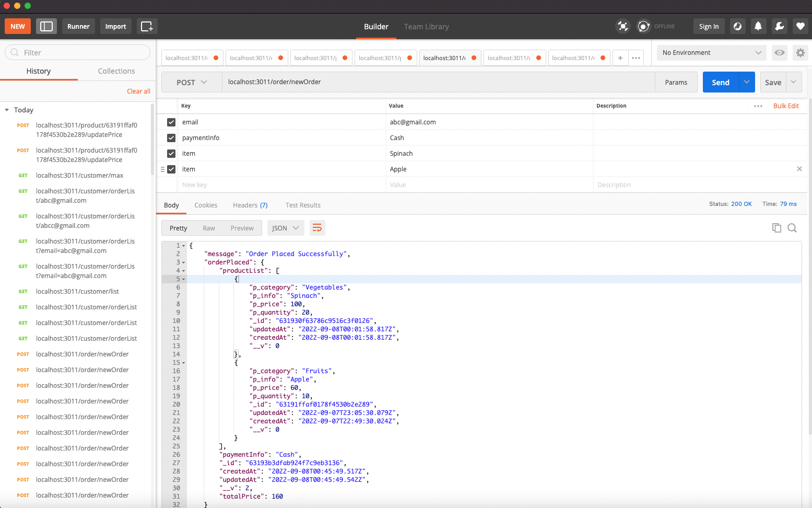
Task: Open Bulk Edit for parameters
Action: [785, 106]
